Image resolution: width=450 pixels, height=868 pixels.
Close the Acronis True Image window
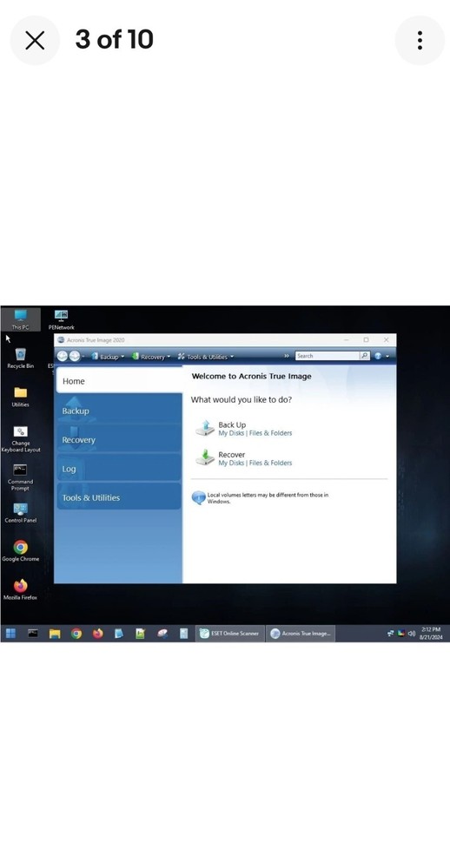click(x=387, y=340)
